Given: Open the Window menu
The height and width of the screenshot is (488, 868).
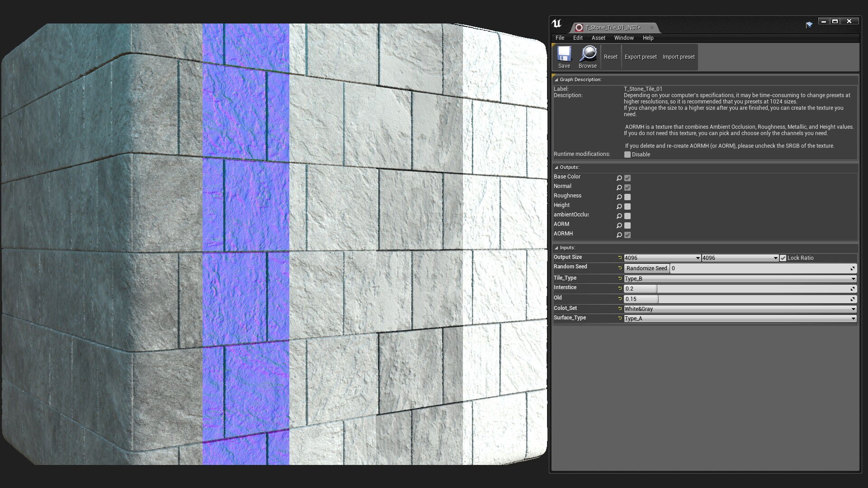Looking at the screenshot, I should tap(623, 38).
